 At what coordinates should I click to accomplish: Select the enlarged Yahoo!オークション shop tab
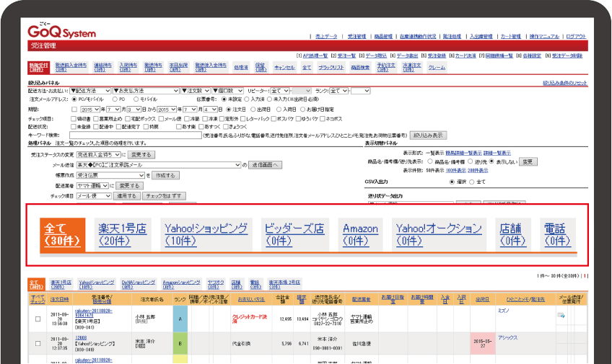pos(439,234)
